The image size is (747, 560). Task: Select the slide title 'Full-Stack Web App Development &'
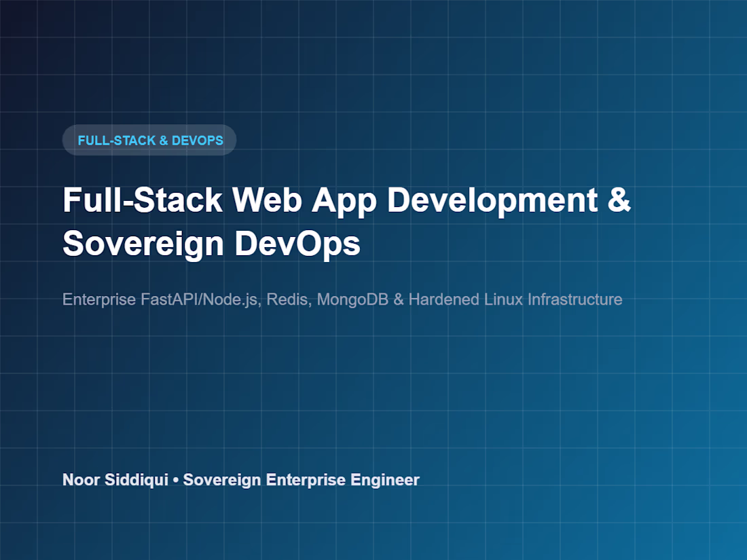pos(347,200)
